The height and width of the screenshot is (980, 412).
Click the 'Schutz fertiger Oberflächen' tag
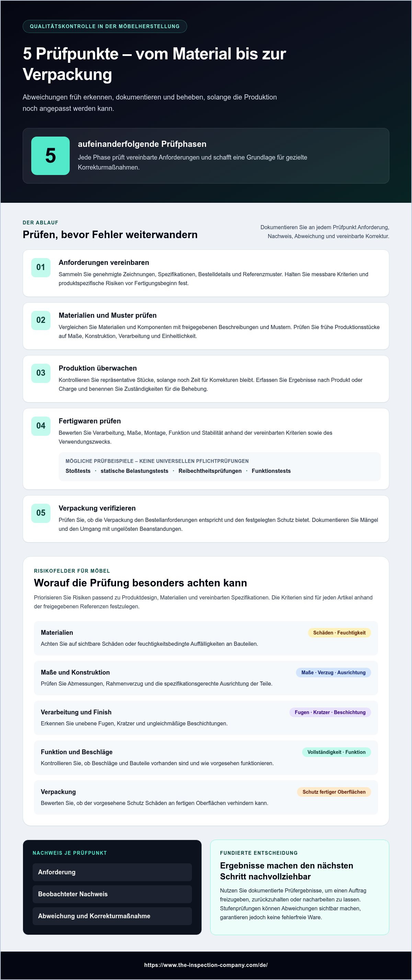(x=334, y=792)
